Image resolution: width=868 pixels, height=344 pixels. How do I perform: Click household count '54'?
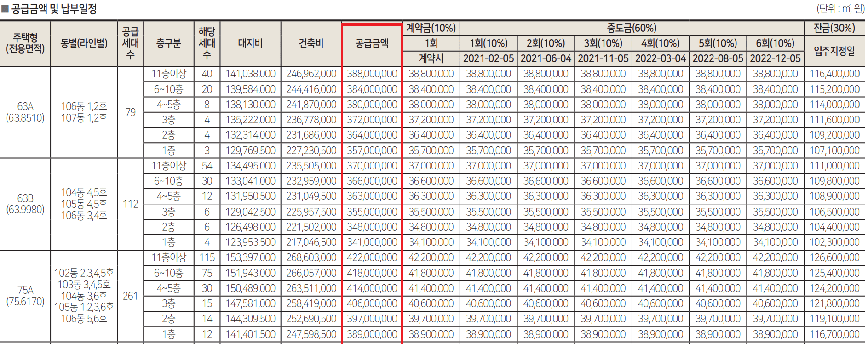[x=207, y=166]
